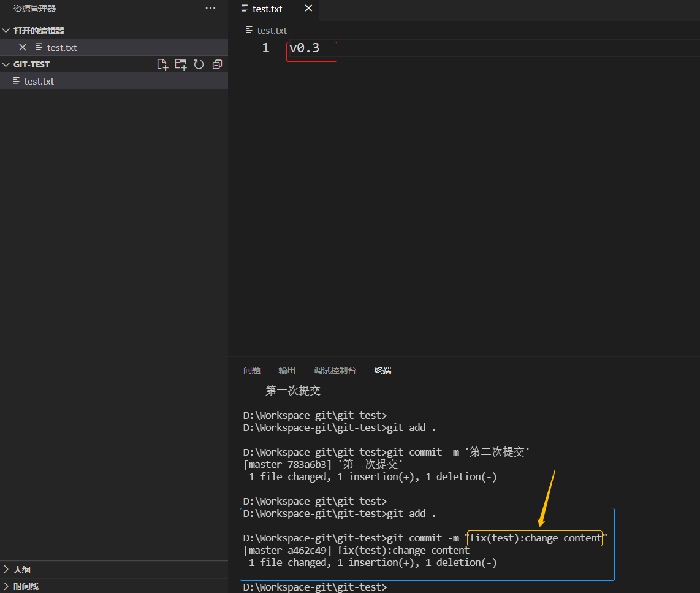This screenshot has height=593, width=700.
Task: Open test.txt in the GIT-TEST file tree
Action: pyautogui.click(x=114, y=82)
